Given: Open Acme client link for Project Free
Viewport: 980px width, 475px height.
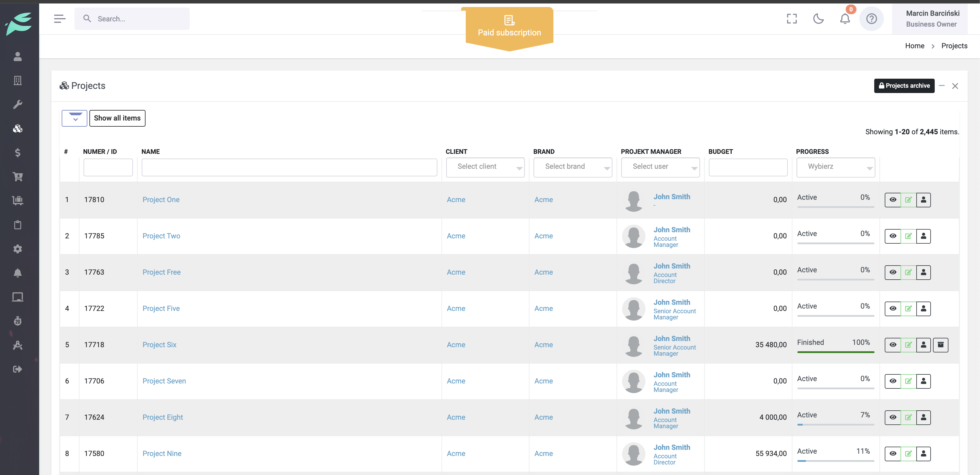Looking at the screenshot, I should [456, 272].
